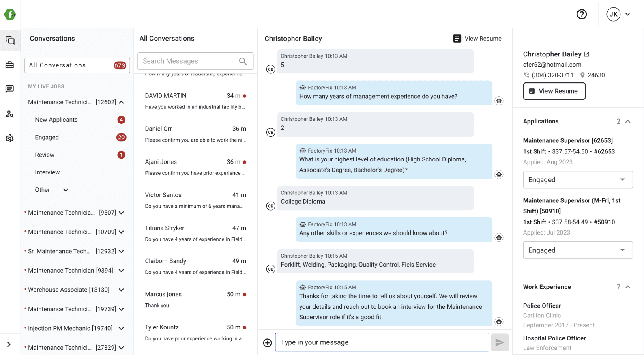
Task: Click the chevron beside the JK avatar
Action: pyautogui.click(x=627, y=14)
